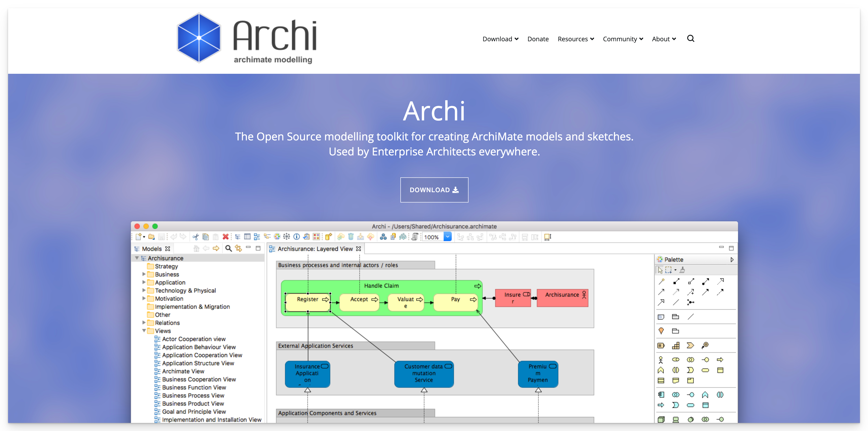This screenshot has height=431, width=868.
Task: Open the About menu in site navigation
Action: click(664, 39)
